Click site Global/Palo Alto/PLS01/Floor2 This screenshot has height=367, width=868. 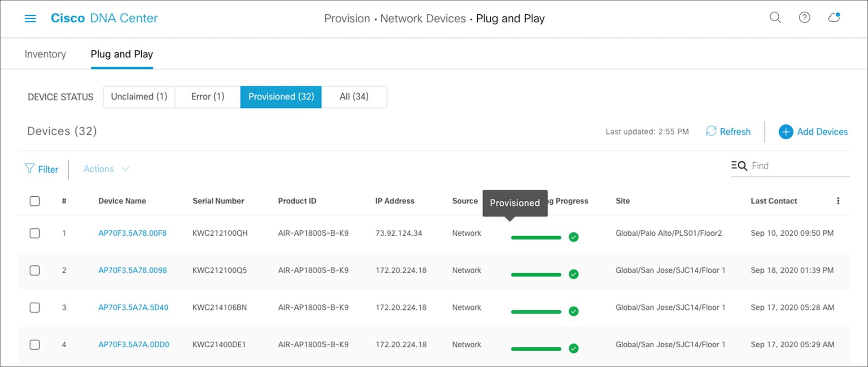coord(668,233)
